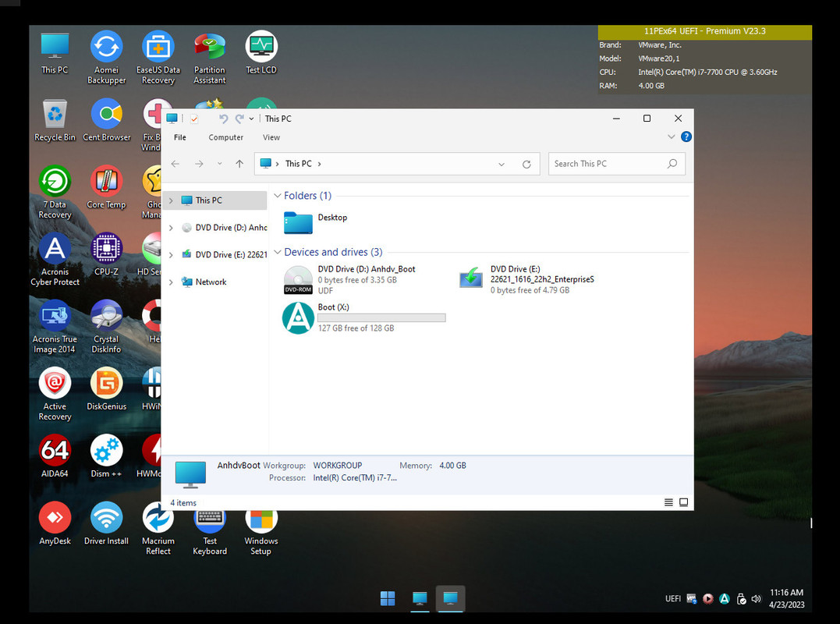Expand DVD Drive (E:) tree node
Screen dimensions: 840x624
click(171, 255)
